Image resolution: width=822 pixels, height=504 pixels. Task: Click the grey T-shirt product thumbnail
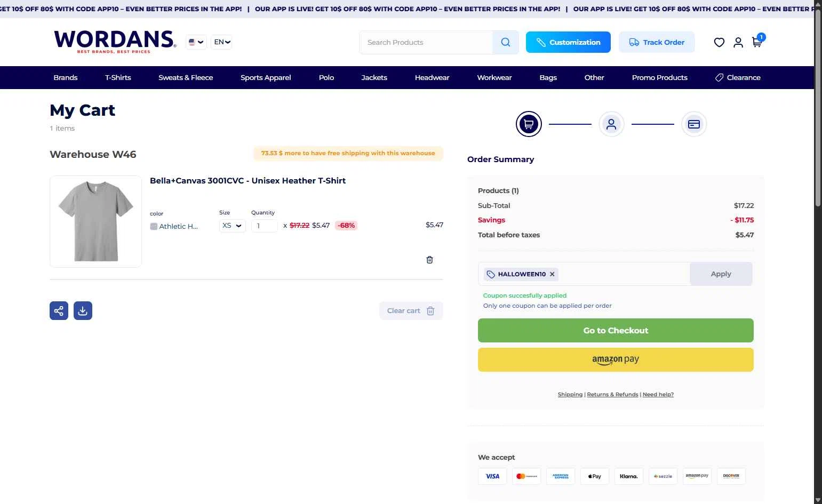point(95,221)
